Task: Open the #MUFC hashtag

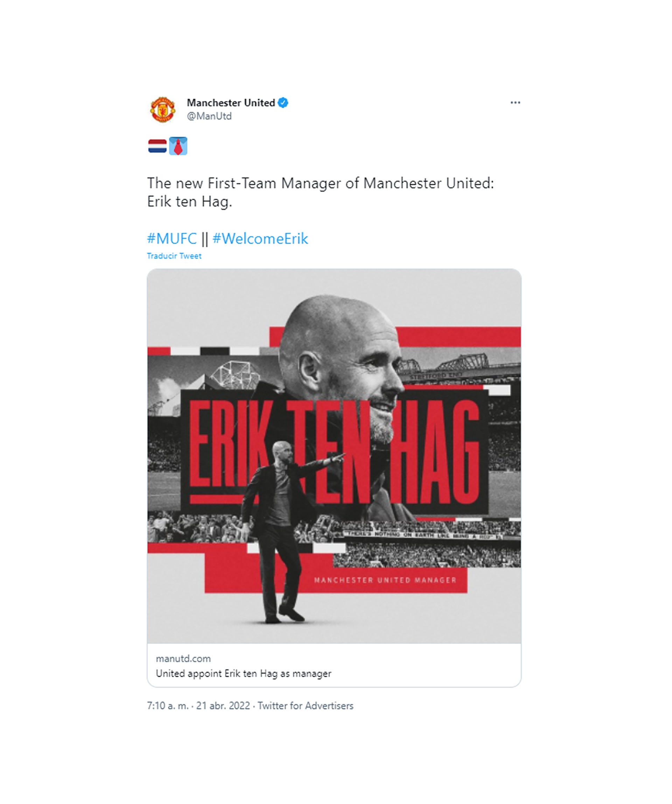Action: [172, 238]
